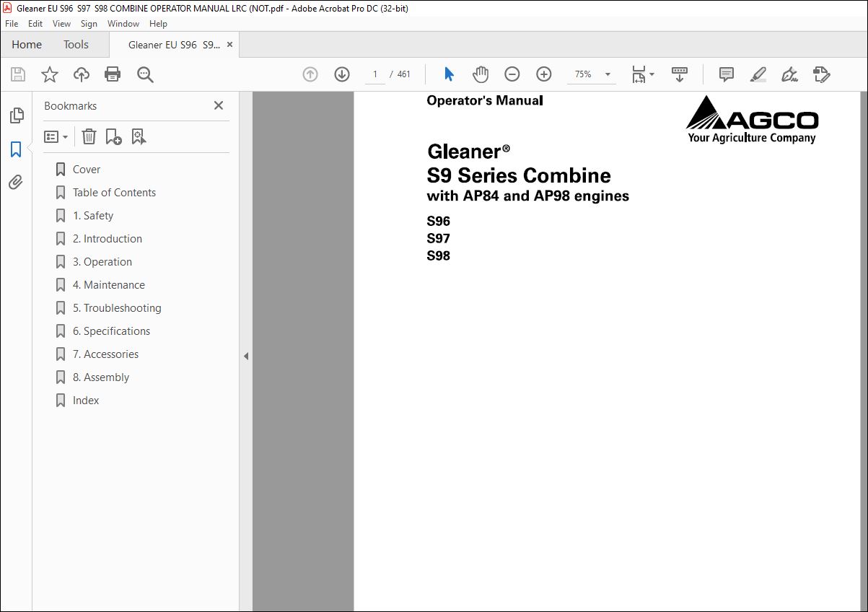Click the scrolling mode keyboard icon
This screenshot has height=612, width=868.
tap(679, 74)
